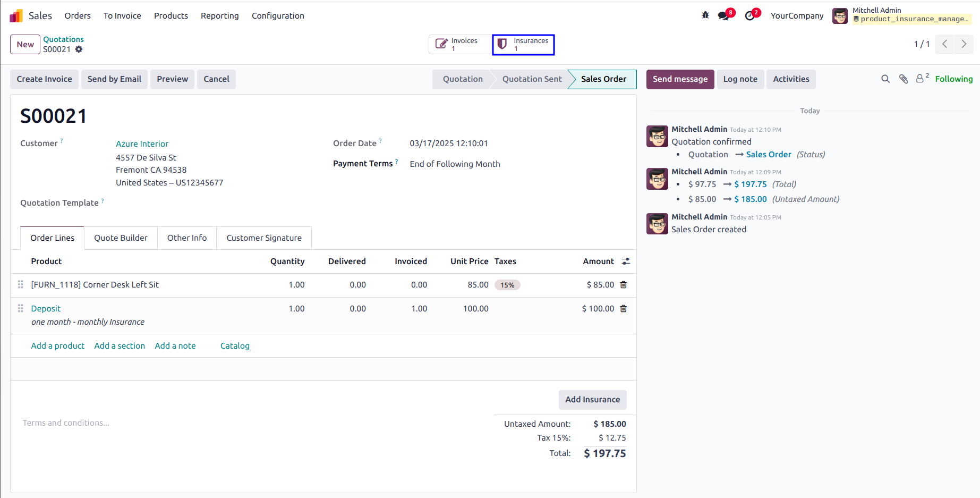Click the Add Insurance button
The height and width of the screenshot is (498, 980).
coord(592,400)
